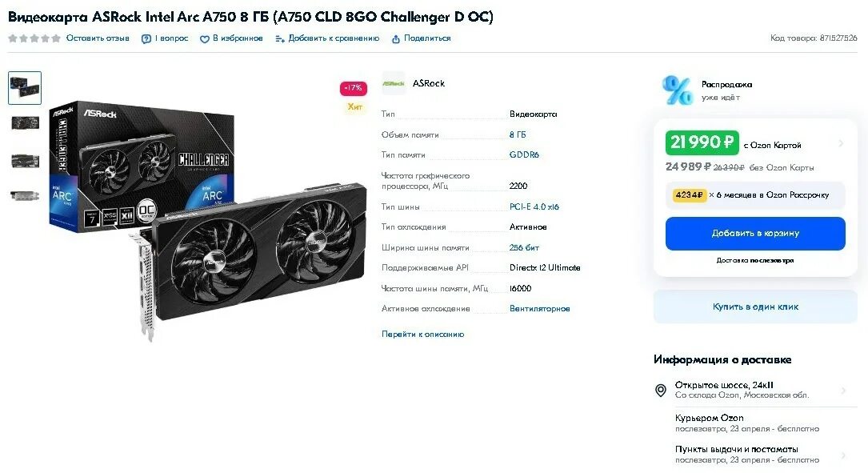This screenshot has height=473, width=868.
Task: Click the ASRock brand logo icon
Action: 394,83
